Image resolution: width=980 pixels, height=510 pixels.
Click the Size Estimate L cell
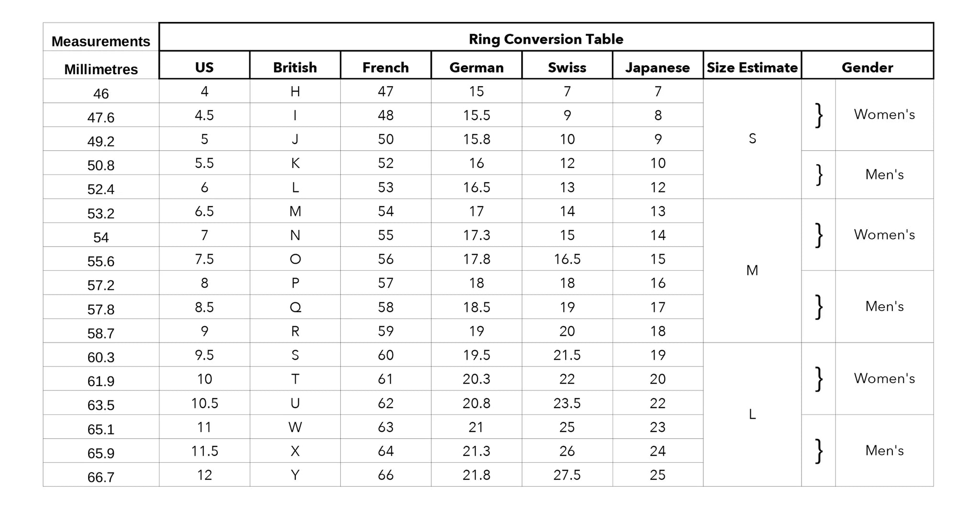[752, 414]
